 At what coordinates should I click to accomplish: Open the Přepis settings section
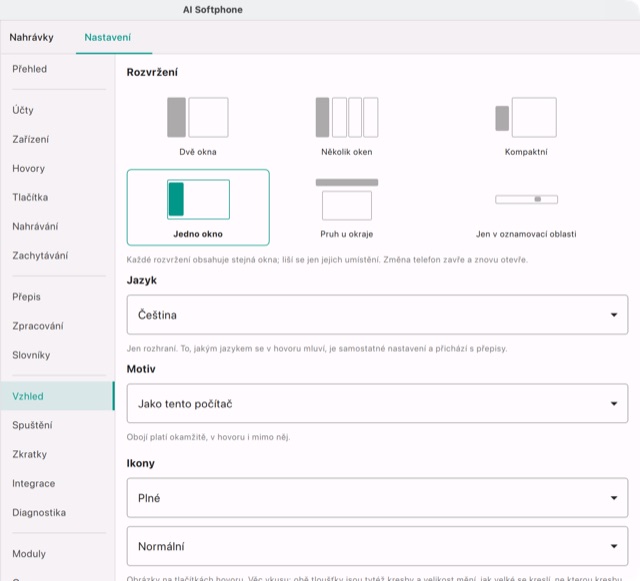click(x=27, y=297)
